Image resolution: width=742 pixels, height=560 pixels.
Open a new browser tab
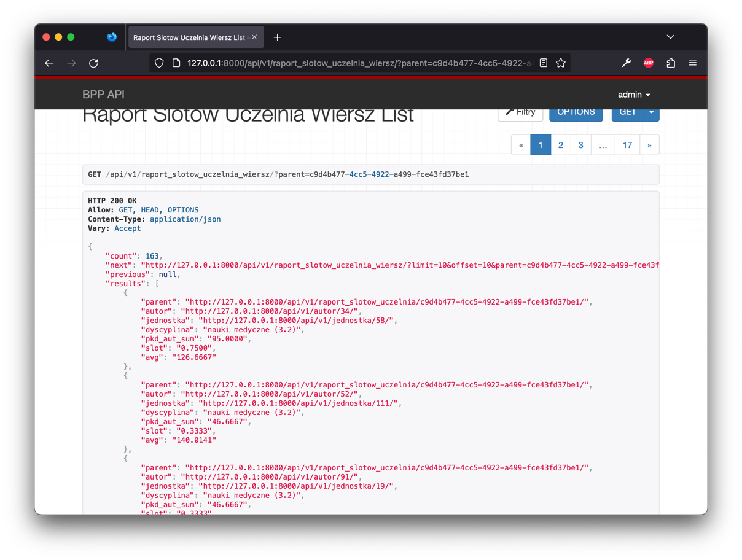coord(277,37)
